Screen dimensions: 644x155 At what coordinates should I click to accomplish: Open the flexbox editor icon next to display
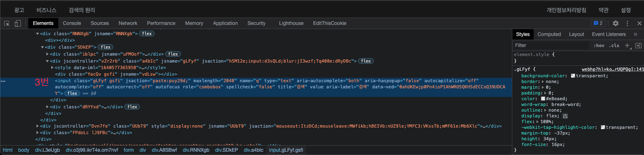click(x=565, y=116)
